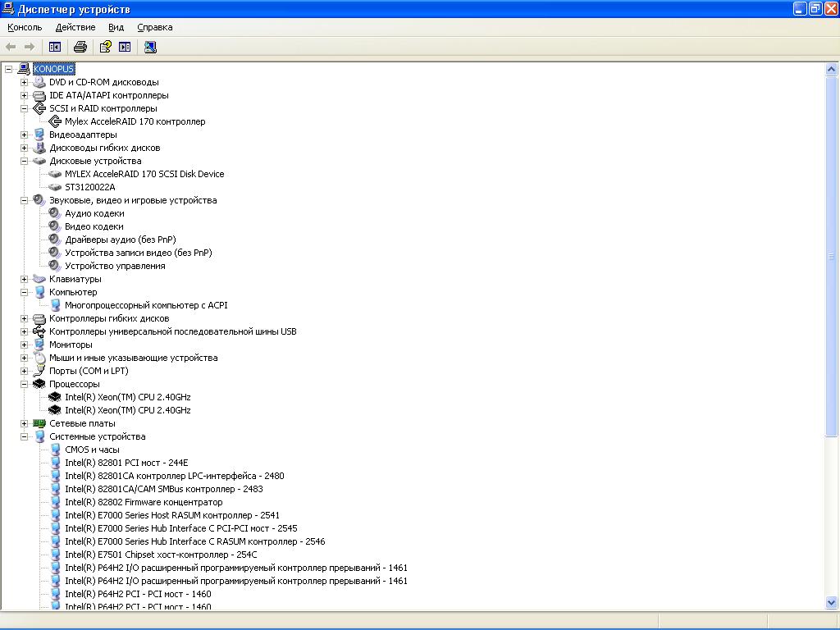This screenshot has width=840, height=630.
Task: Click the scroll down arrow of the vertical scrollbar
Action: [831, 603]
